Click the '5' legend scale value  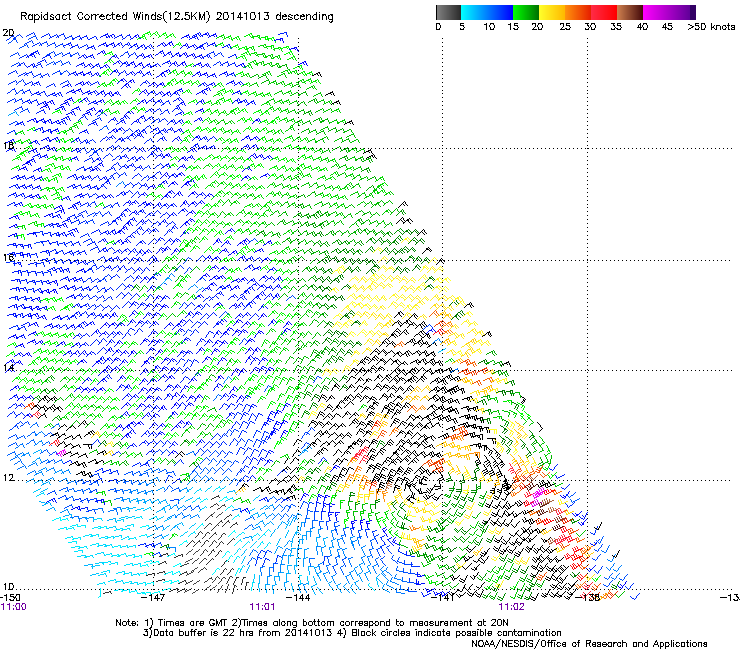pos(462,27)
